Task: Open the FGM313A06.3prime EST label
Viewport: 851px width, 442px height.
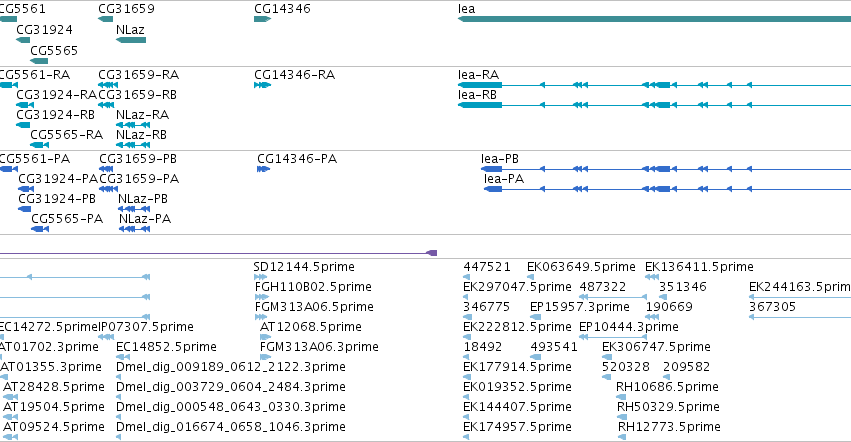Action: pyautogui.click(x=319, y=347)
